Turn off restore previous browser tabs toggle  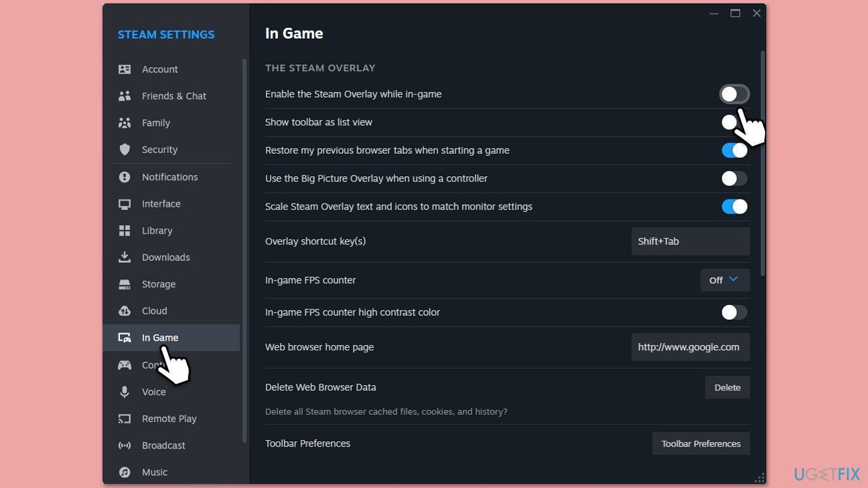734,150
